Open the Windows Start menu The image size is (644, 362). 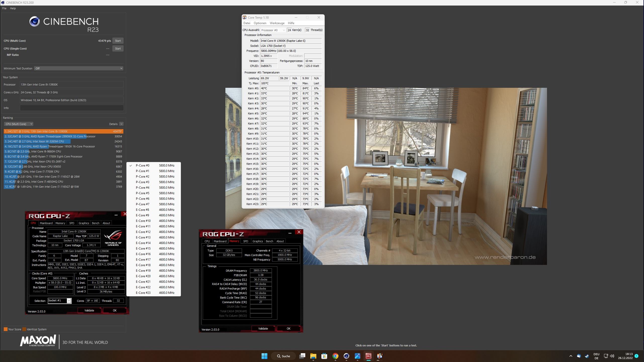tap(264, 356)
